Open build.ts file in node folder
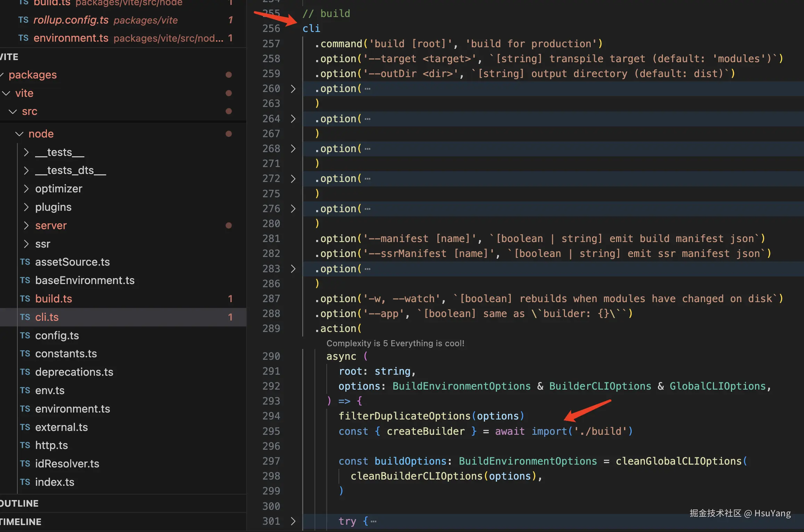This screenshot has height=532, width=804. coord(54,299)
